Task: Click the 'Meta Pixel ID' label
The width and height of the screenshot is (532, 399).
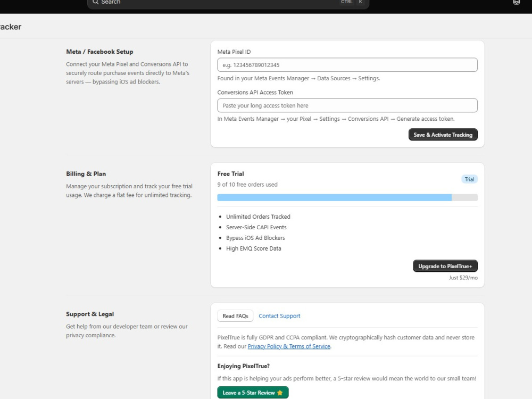Action: pyautogui.click(x=234, y=52)
